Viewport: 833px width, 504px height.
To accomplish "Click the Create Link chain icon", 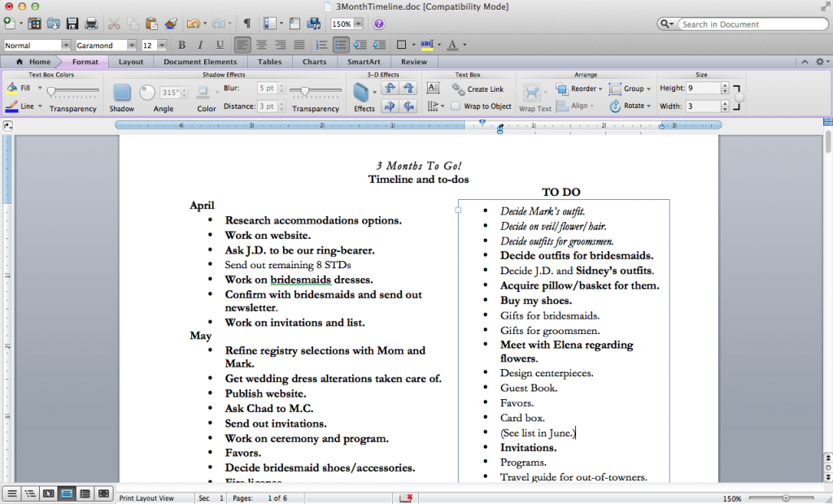I will [x=459, y=89].
